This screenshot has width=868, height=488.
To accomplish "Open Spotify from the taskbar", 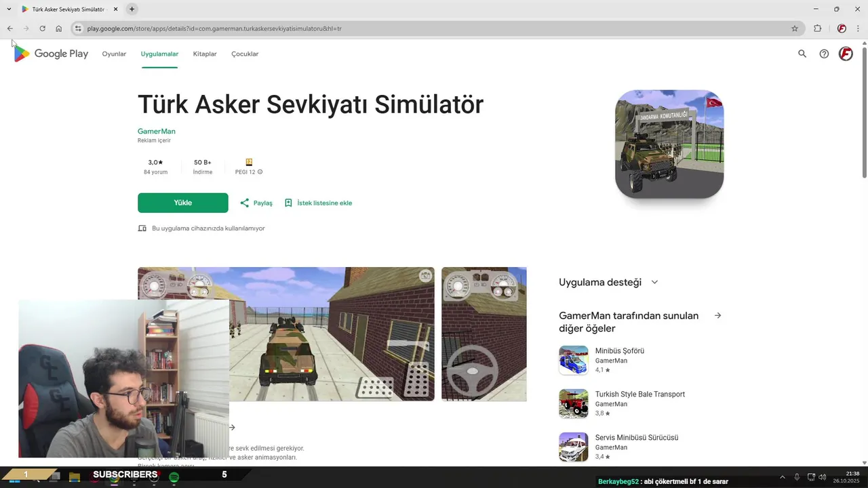I will (174, 478).
